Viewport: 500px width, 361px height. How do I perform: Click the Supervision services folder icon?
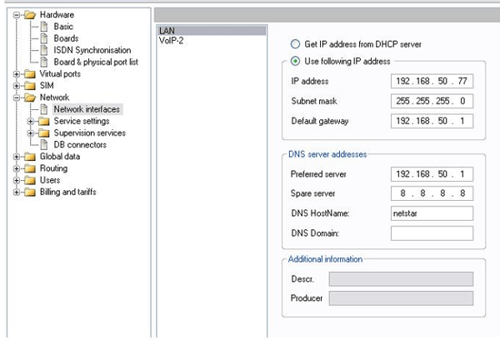tap(44, 133)
